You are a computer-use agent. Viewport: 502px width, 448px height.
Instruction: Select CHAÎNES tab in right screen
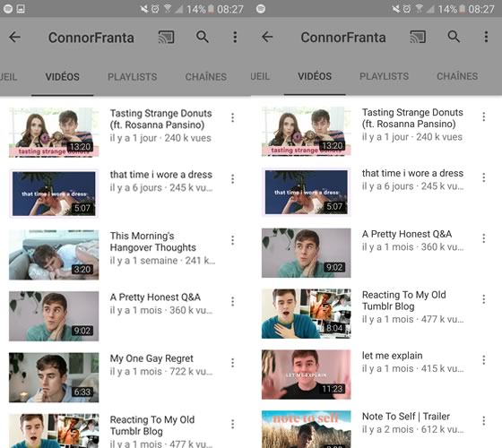pyautogui.click(x=457, y=76)
